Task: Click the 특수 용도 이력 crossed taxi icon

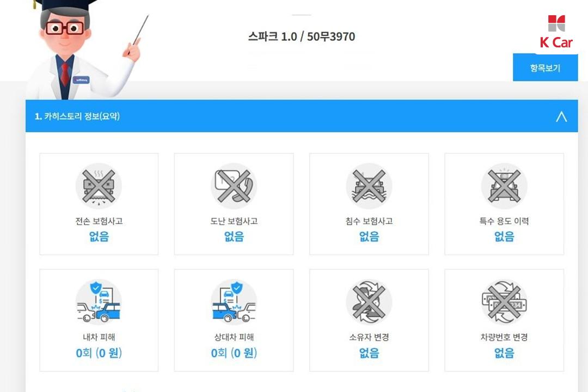Action: point(504,186)
